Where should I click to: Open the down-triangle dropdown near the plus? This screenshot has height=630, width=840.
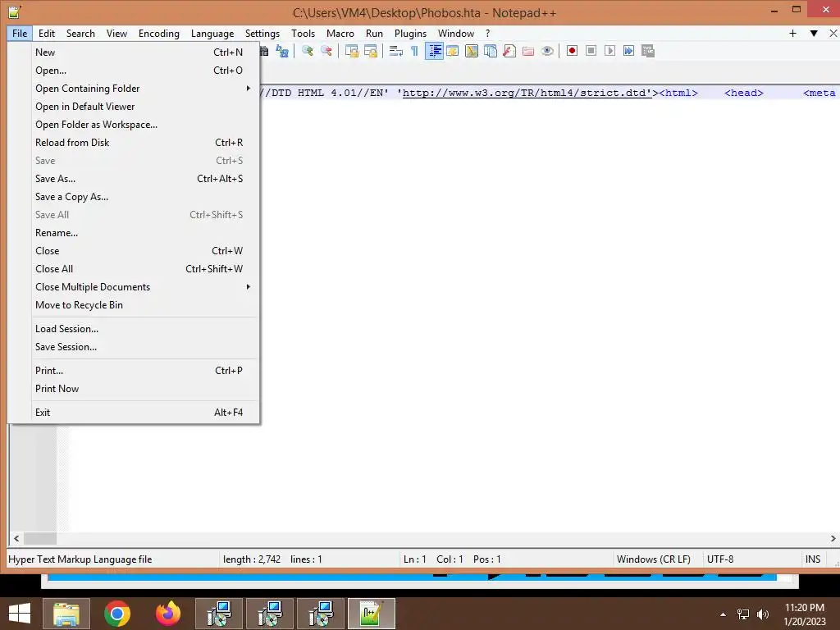(814, 33)
